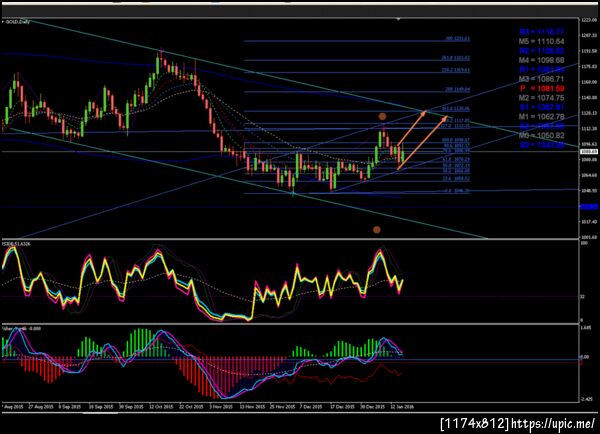Click the GOLD,Daily chart title label
Viewport: 600px width, 434px height.
point(16,22)
